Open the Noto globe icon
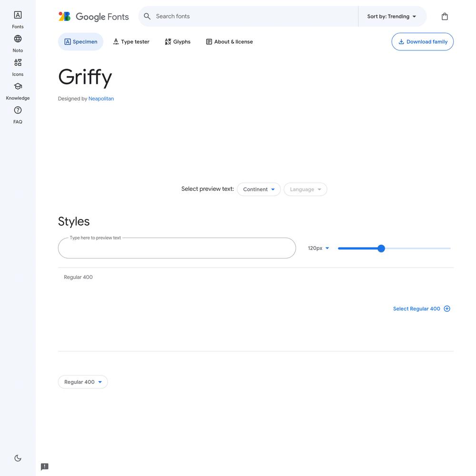Viewport: 476px width, 476px height. pyautogui.click(x=18, y=39)
